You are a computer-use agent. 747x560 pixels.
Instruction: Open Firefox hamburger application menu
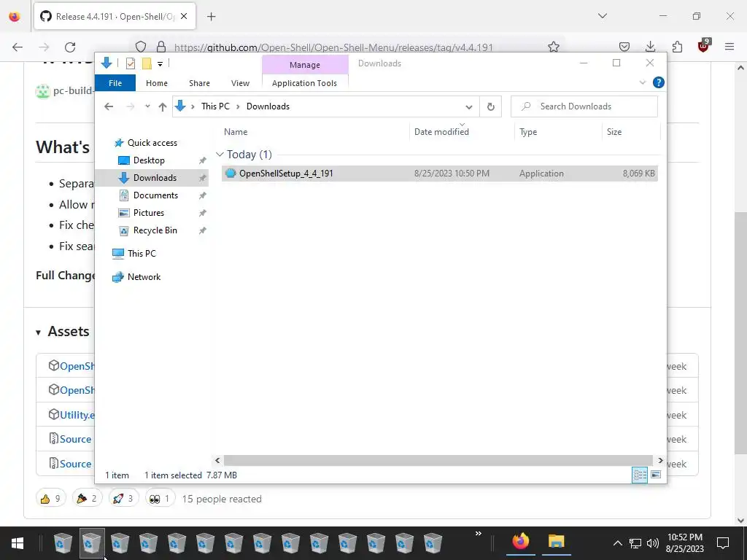coord(729,47)
